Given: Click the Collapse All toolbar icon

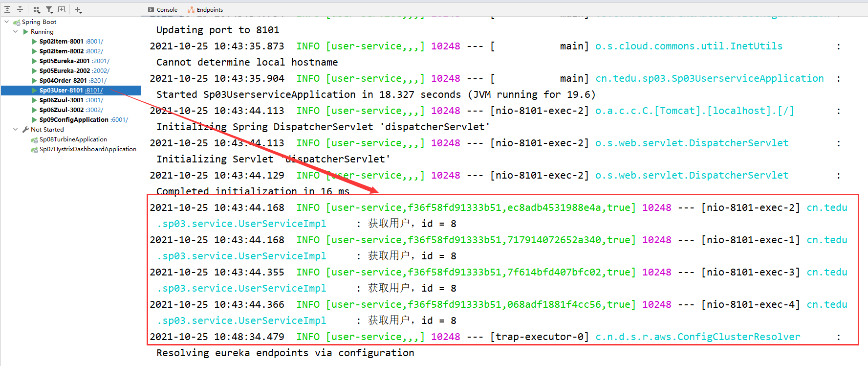Looking at the screenshot, I should click(x=20, y=9).
